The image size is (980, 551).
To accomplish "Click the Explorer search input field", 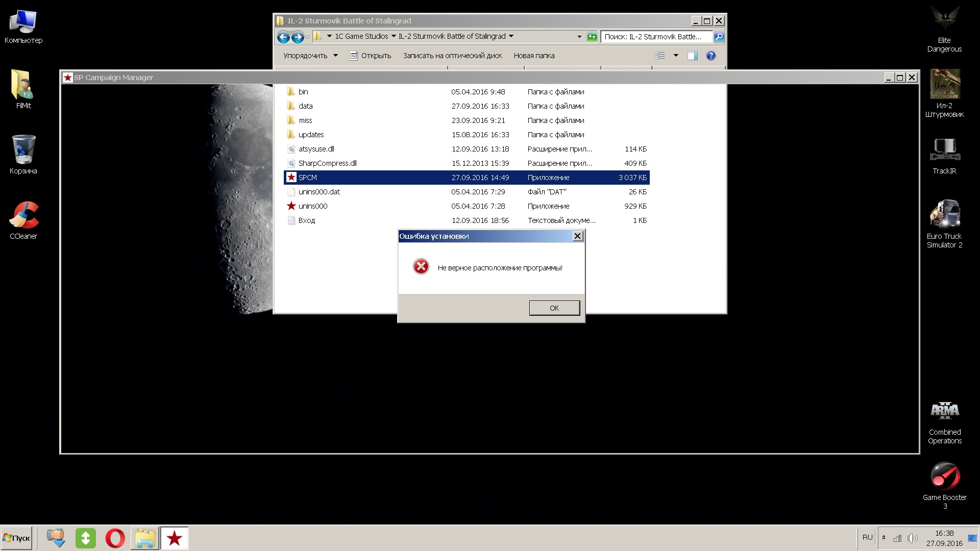I will (x=656, y=37).
